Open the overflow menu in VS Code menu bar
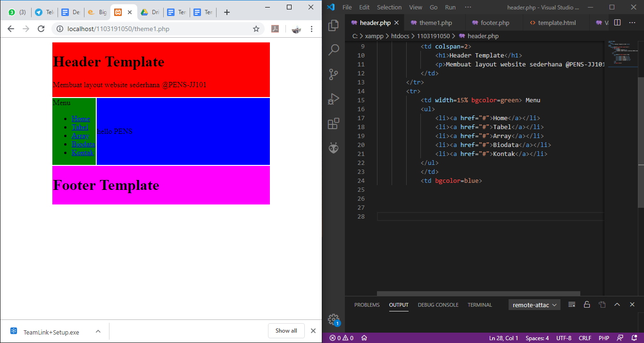 [x=468, y=7]
